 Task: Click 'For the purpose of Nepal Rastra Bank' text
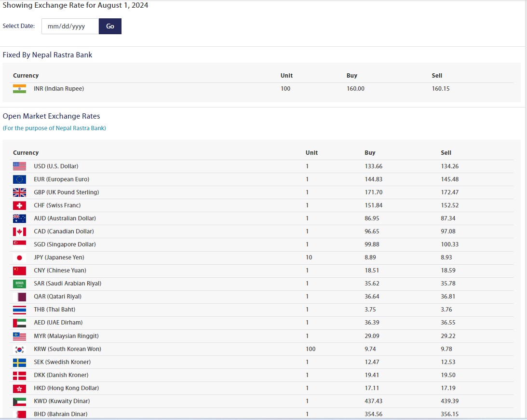pyautogui.click(x=54, y=128)
